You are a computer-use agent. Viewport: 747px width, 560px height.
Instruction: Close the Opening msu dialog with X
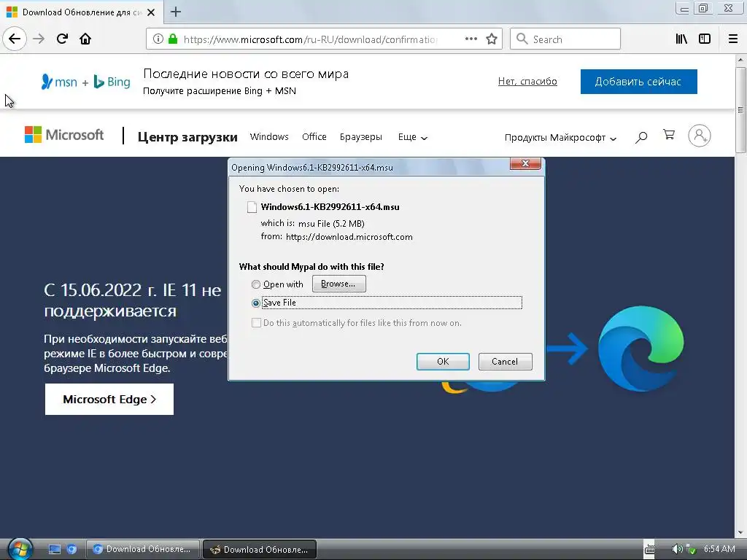525,163
